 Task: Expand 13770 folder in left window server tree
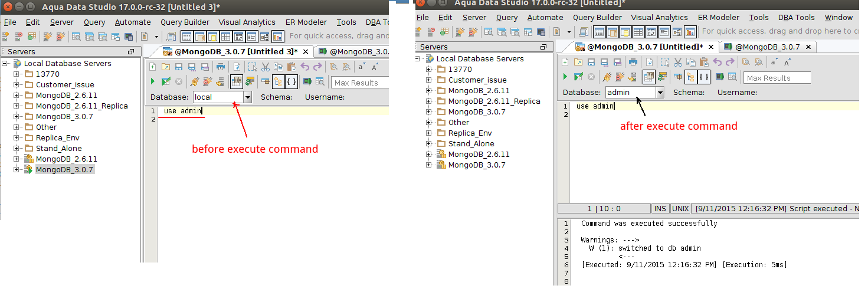(17, 74)
